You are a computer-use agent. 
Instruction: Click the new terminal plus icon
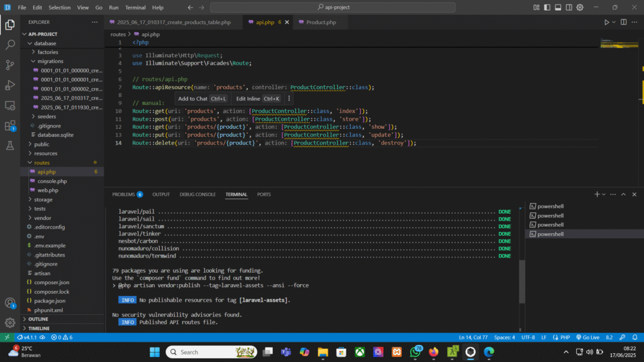(x=597, y=195)
